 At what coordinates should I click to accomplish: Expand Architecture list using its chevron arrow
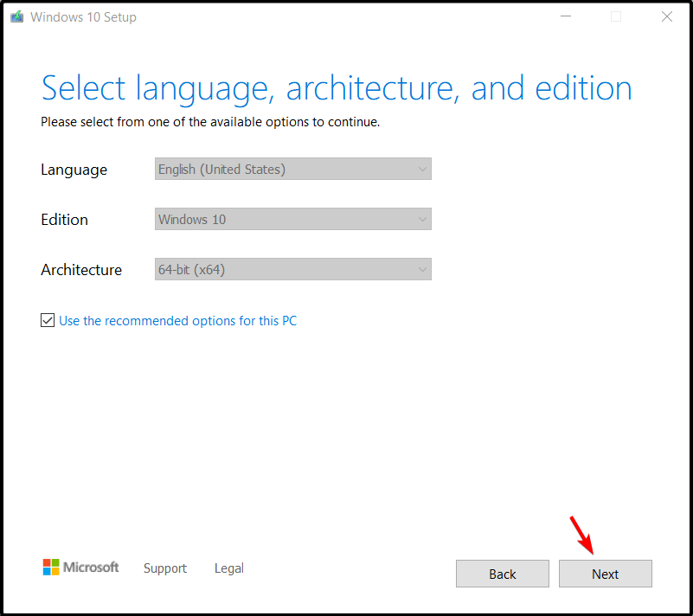422,270
